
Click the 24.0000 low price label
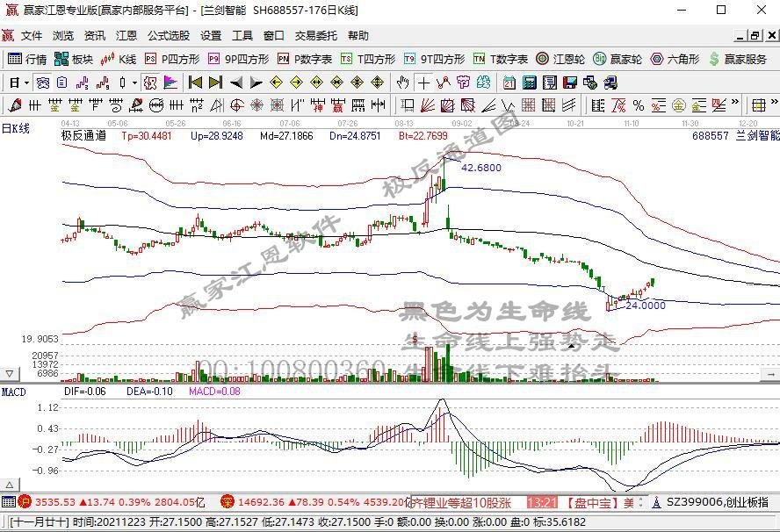pyautogui.click(x=646, y=306)
